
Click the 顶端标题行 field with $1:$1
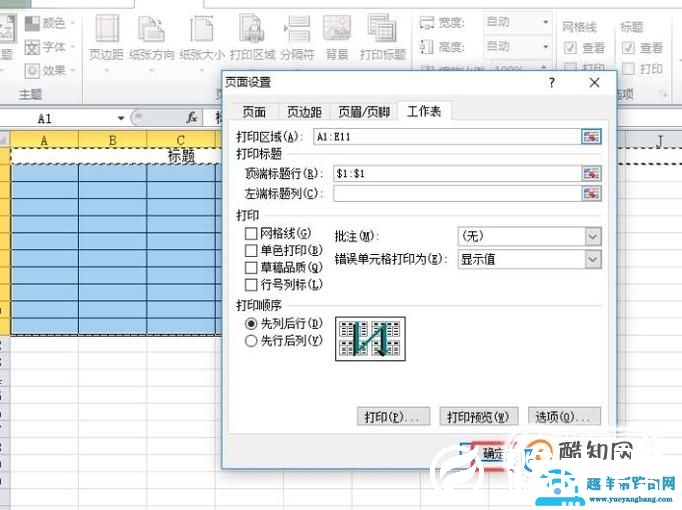[x=457, y=173]
